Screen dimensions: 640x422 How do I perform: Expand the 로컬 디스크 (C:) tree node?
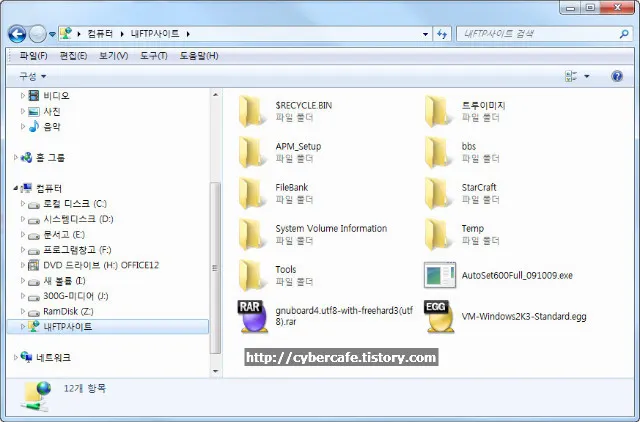click(23, 204)
